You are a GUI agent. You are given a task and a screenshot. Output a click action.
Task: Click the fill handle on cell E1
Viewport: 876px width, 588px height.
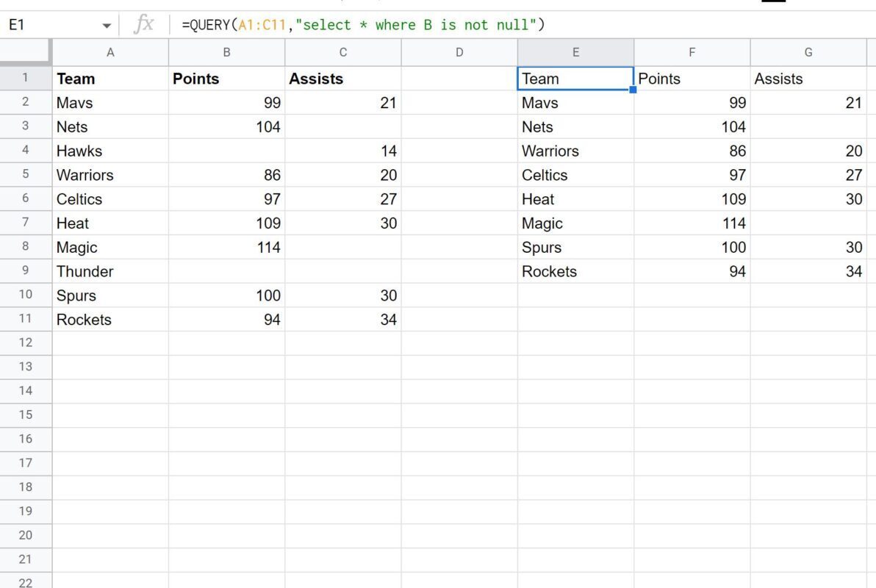click(x=633, y=90)
